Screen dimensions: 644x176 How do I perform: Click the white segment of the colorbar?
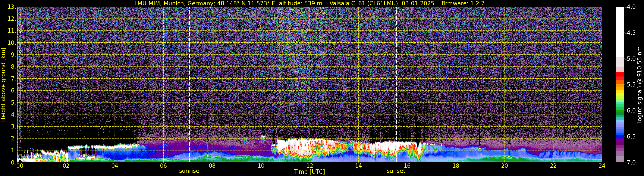pos(620,32)
